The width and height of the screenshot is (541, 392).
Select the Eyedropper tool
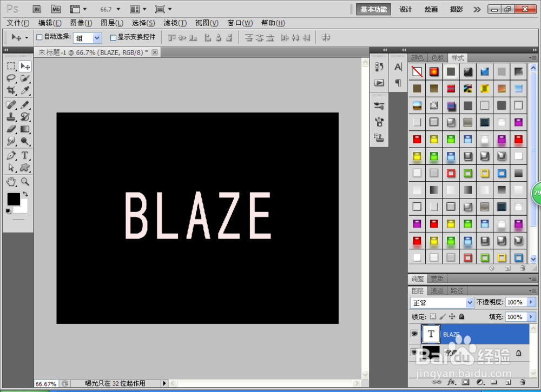25,90
